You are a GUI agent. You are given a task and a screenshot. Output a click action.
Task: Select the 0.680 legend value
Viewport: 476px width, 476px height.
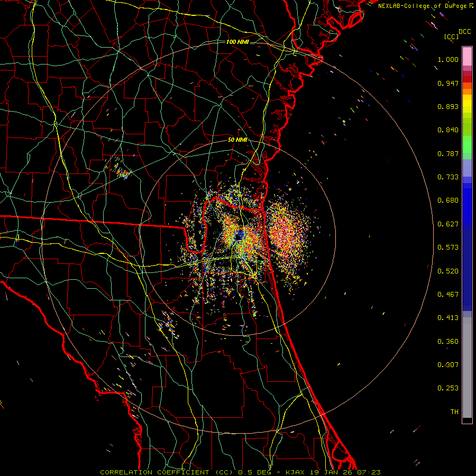click(448, 200)
